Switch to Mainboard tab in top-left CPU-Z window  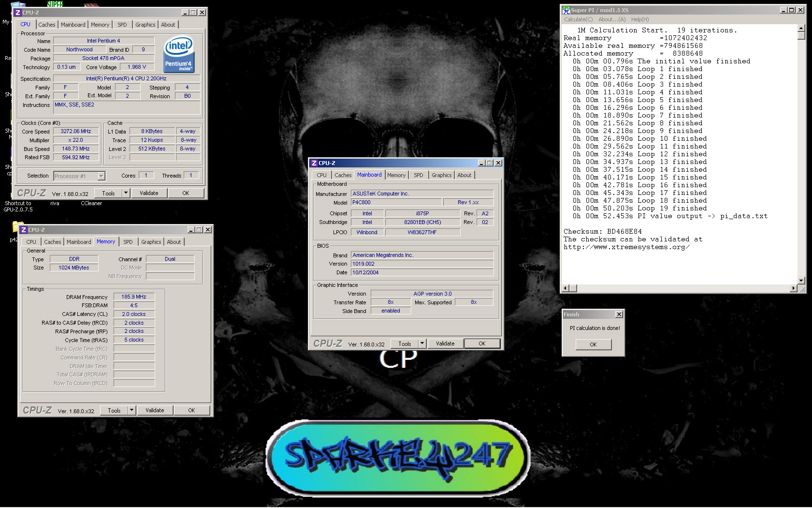click(x=73, y=25)
